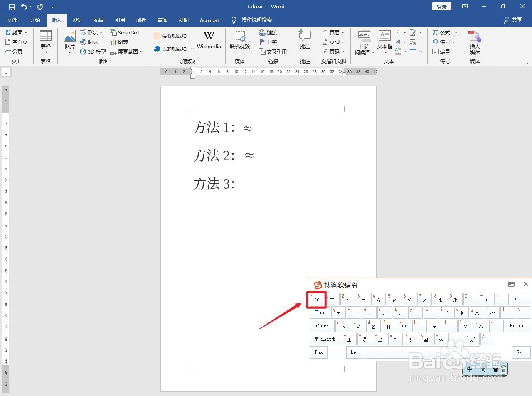Insert Online Video (联机视频)
This screenshot has width=532, height=396.
(240, 40)
